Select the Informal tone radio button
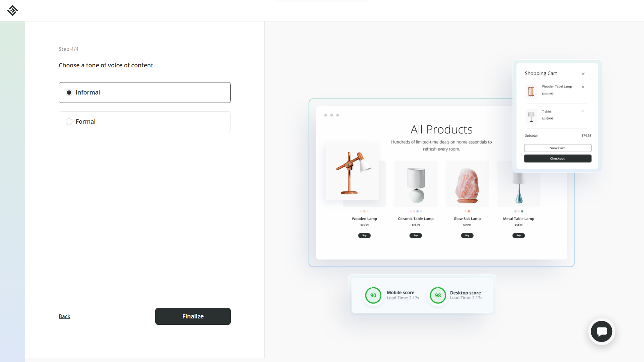The height and width of the screenshot is (362, 644). (x=69, y=93)
